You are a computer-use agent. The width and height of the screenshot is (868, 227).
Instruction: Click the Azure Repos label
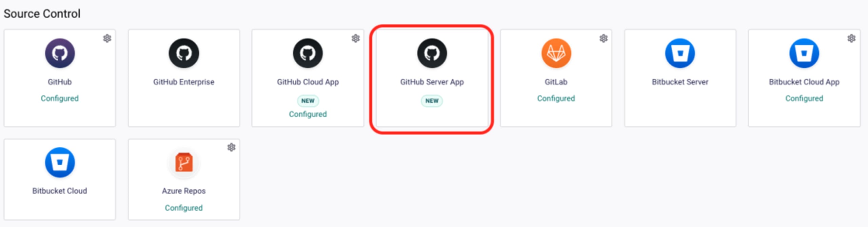point(184,191)
